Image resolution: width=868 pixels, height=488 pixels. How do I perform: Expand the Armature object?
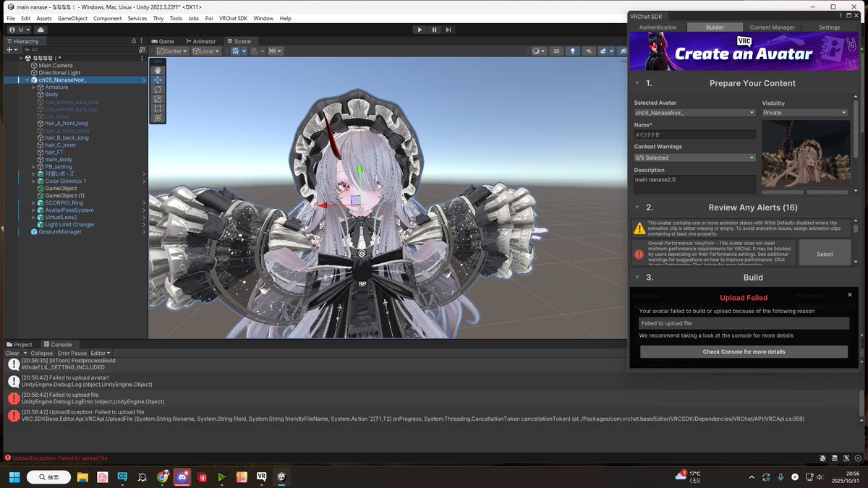coord(34,87)
